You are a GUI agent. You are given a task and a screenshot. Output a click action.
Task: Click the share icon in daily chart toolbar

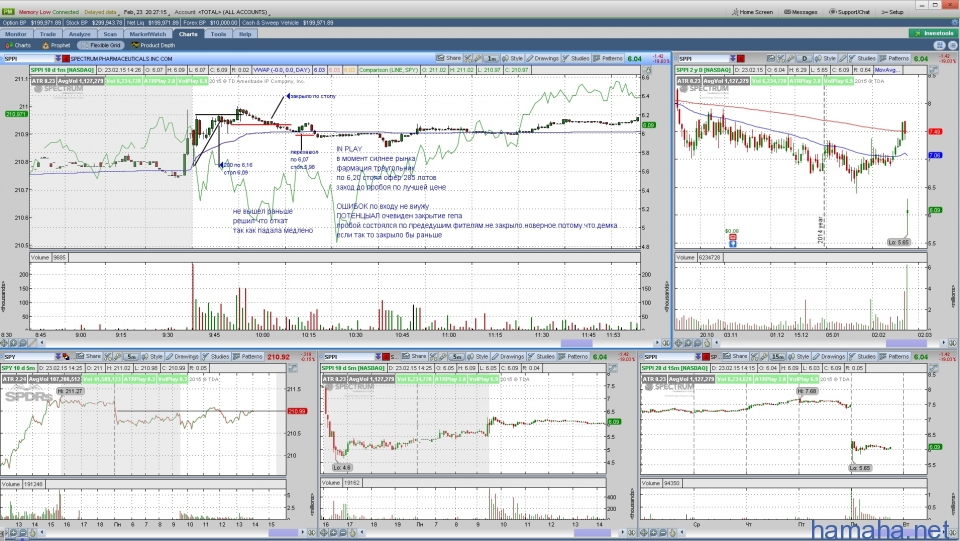point(771,58)
